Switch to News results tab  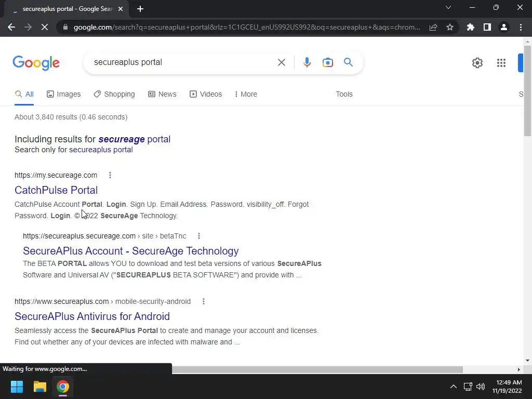coord(162,95)
